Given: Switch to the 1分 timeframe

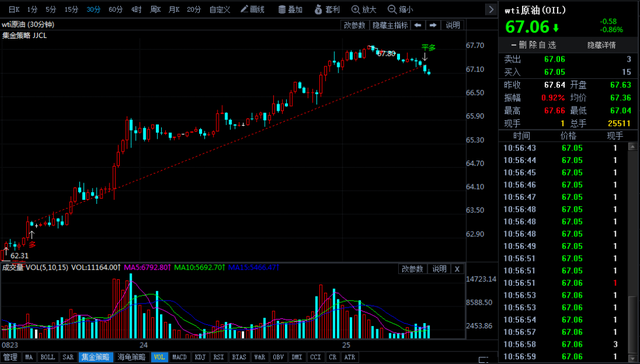Looking at the screenshot, I should (32, 9).
